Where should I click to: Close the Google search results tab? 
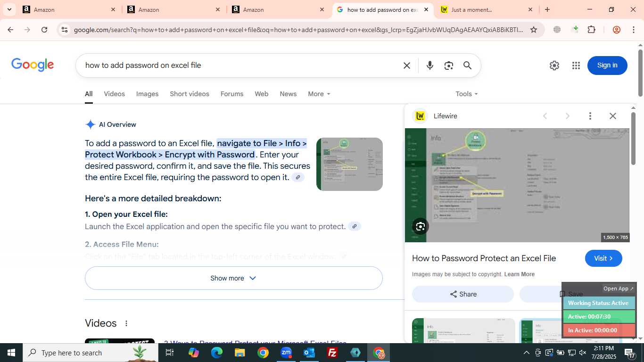pos(426,9)
